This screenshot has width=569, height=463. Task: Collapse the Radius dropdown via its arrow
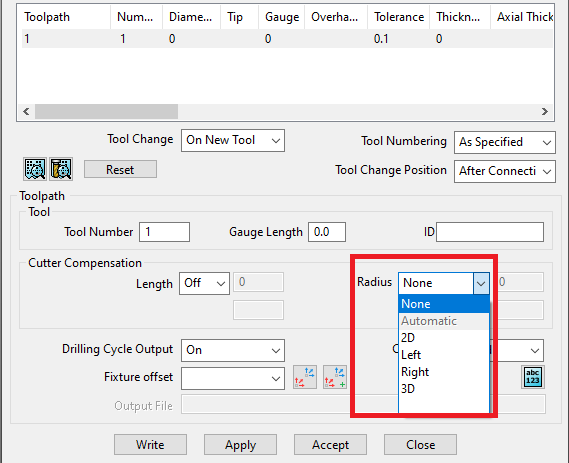(481, 283)
